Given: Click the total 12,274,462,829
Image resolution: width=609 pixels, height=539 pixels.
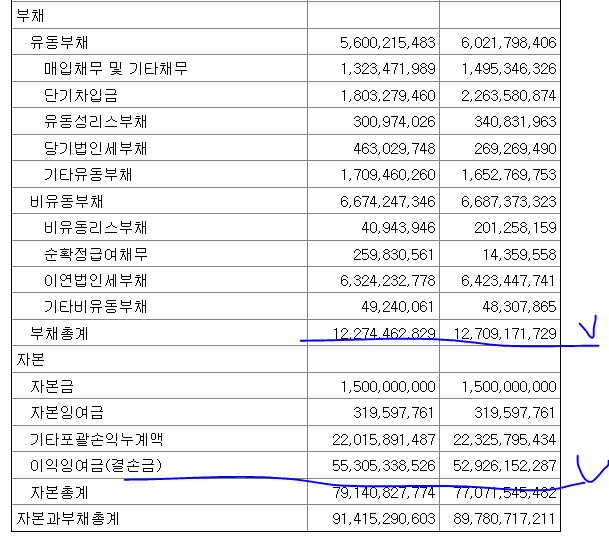Looking at the screenshot, I should click(x=384, y=333).
